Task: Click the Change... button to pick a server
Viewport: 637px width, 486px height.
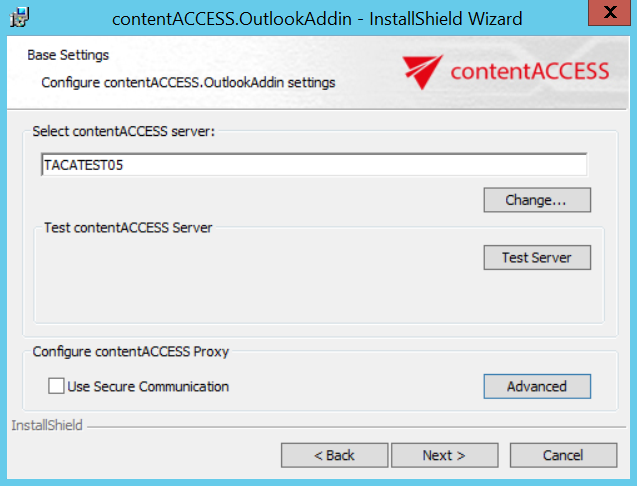Action: tap(536, 200)
